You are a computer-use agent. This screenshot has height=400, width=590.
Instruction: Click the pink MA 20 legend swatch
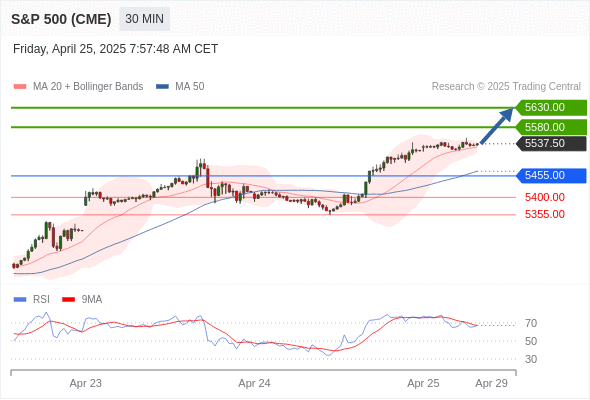[x=20, y=87]
